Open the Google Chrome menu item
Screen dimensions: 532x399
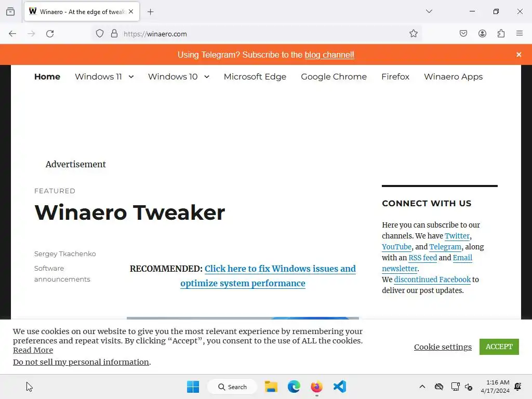(334, 77)
